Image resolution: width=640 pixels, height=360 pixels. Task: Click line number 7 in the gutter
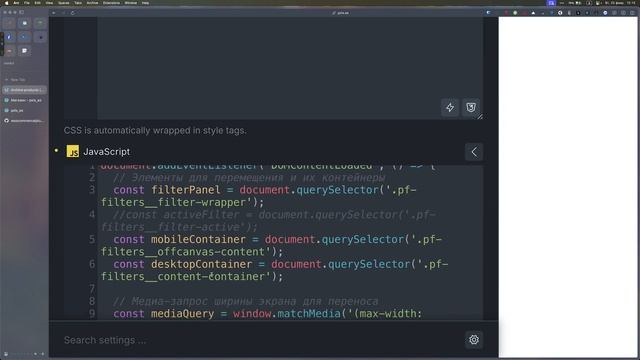click(92, 289)
